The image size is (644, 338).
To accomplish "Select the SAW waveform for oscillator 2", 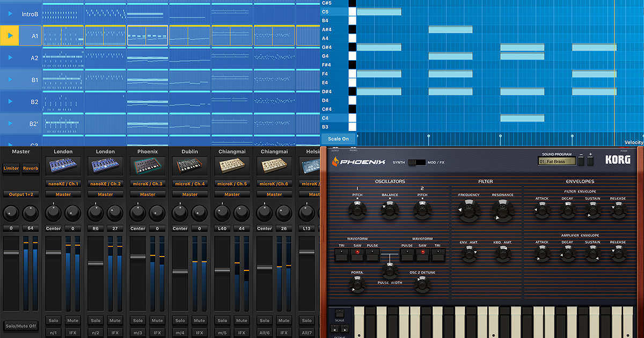I will click(x=422, y=255).
